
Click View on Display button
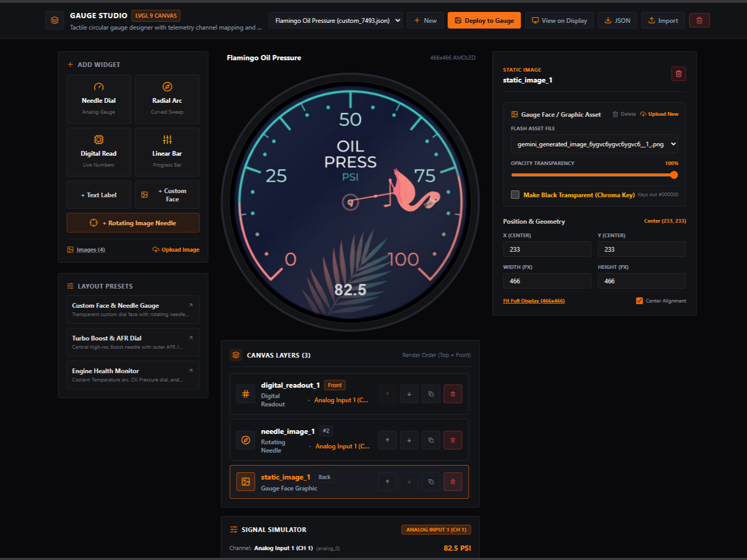click(x=559, y=20)
